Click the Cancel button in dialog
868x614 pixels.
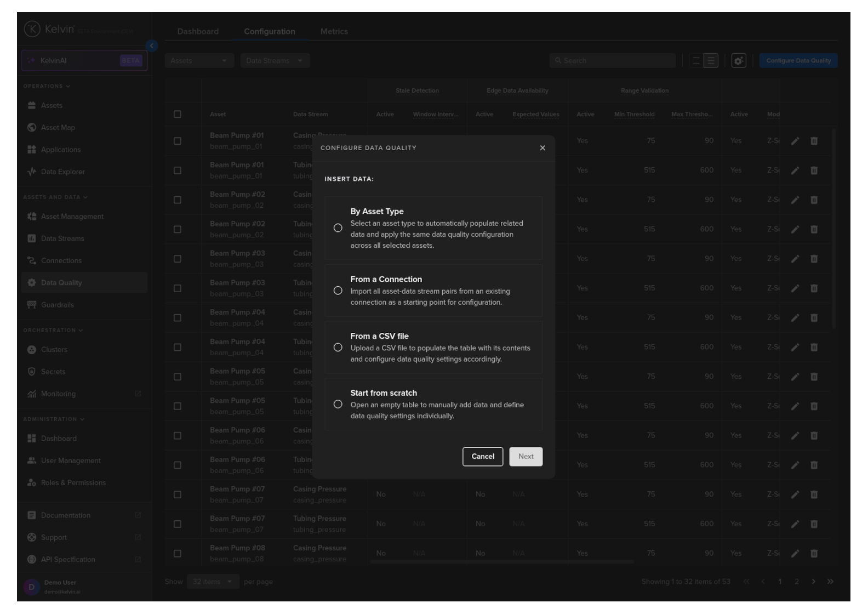[482, 457]
